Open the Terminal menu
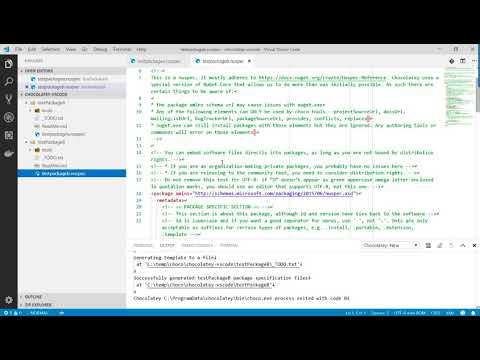 122,49
